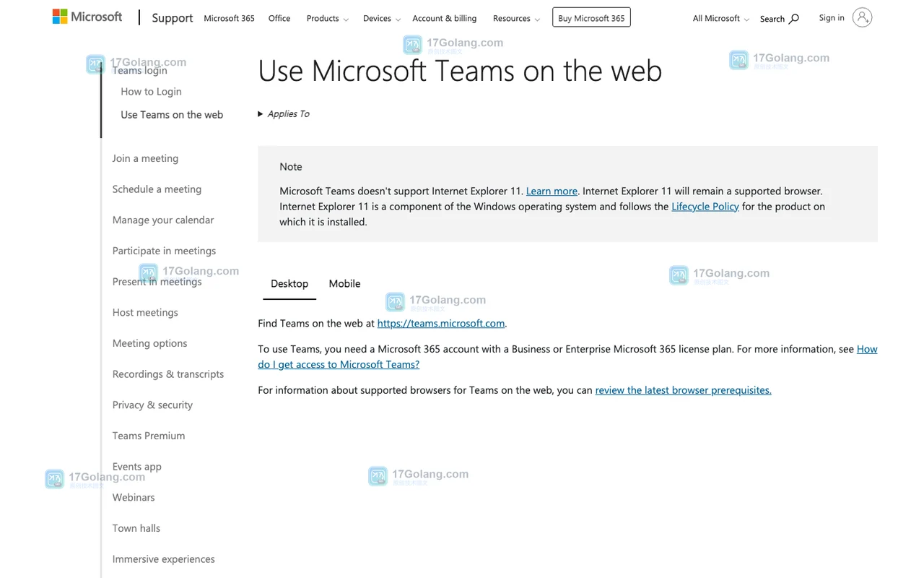Expand the Products dropdown
This screenshot has height=578, width=924.
(328, 19)
